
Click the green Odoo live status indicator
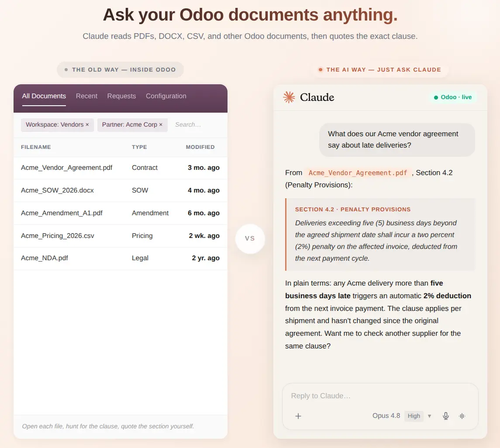453,97
